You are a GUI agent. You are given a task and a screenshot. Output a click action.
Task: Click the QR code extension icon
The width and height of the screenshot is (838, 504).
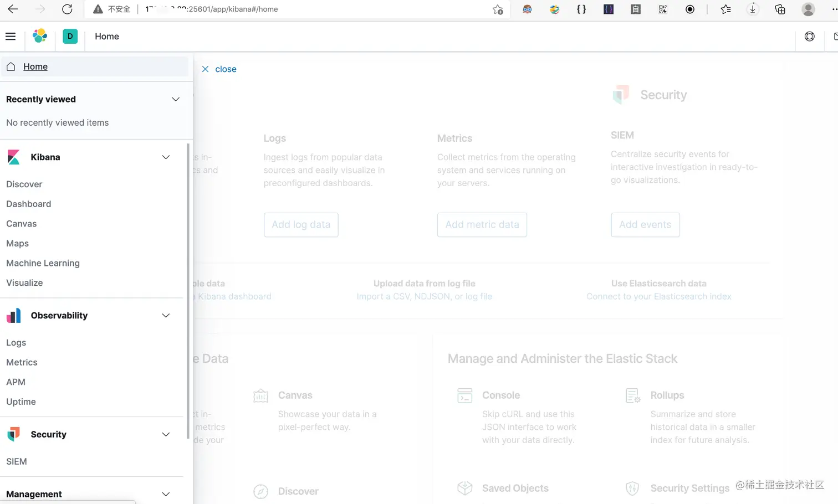pos(663,9)
